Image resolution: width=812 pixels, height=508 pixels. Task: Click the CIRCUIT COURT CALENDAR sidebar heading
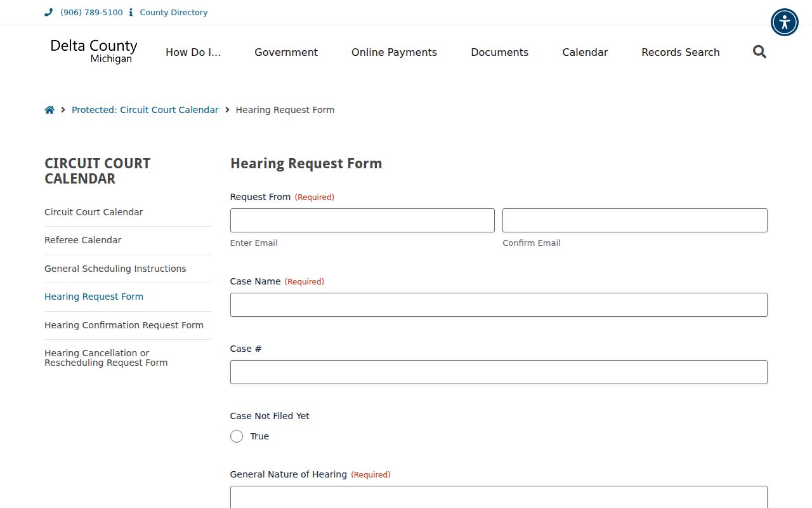(97, 171)
